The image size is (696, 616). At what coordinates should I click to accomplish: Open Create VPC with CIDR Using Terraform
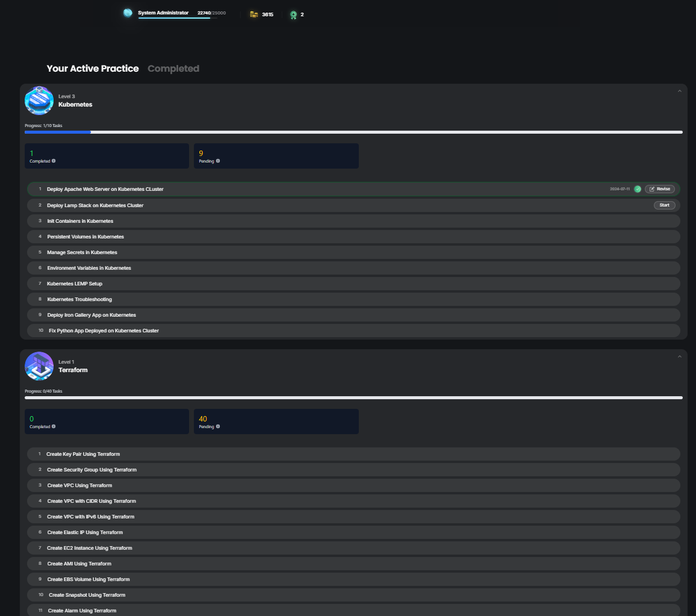(x=353, y=501)
